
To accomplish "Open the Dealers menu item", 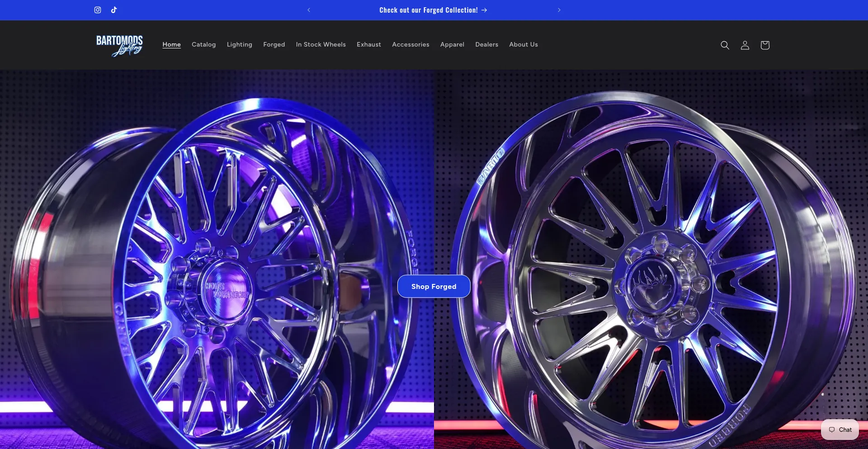I will click(x=487, y=44).
